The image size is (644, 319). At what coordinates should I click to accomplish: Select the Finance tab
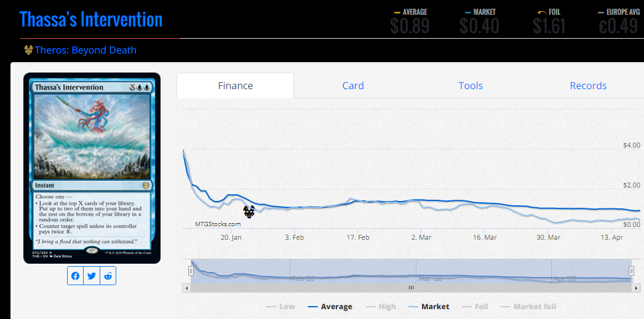click(236, 86)
